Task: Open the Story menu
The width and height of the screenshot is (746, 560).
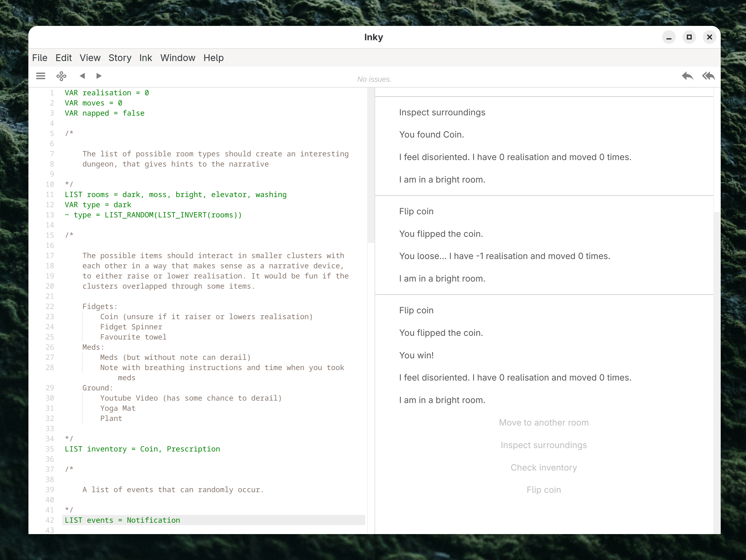Action: [x=120, y=58]
